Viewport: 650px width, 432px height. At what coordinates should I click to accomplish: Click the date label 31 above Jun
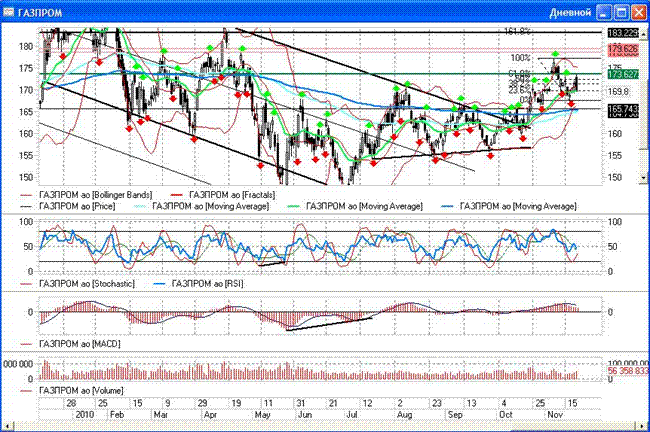[300, 403]
